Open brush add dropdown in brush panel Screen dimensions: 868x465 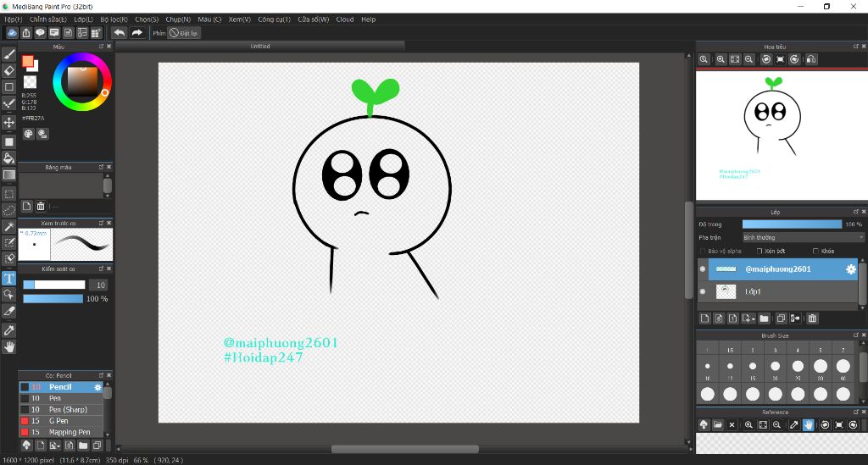pos(55,445)
